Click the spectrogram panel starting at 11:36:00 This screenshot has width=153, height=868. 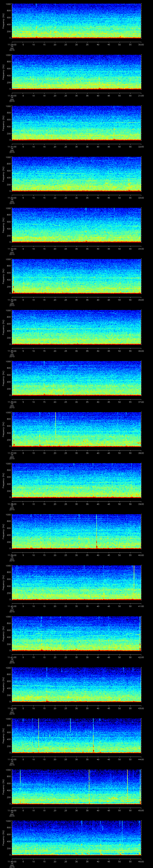click(x=77, y=378)
